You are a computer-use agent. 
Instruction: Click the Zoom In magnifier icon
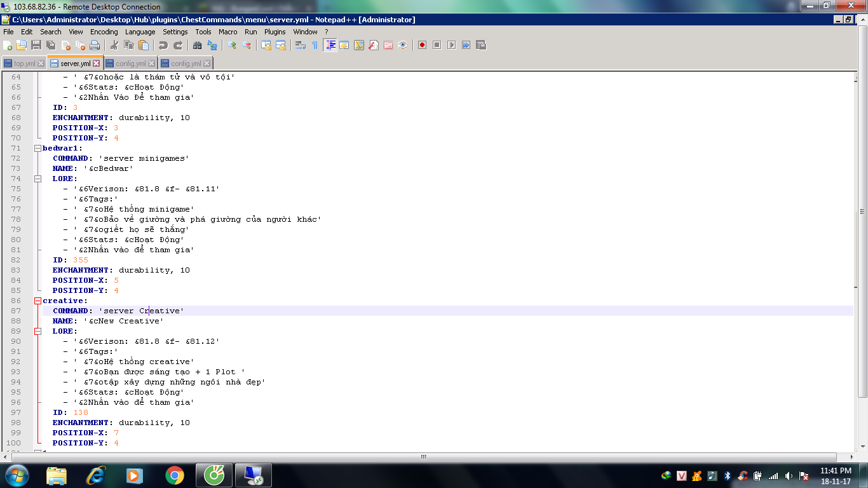point(232,45)
